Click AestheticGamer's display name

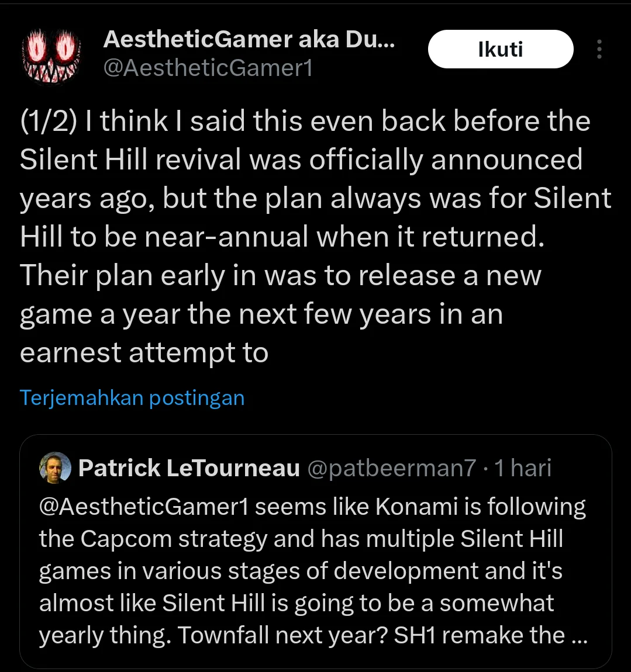[x=249, y=39]
